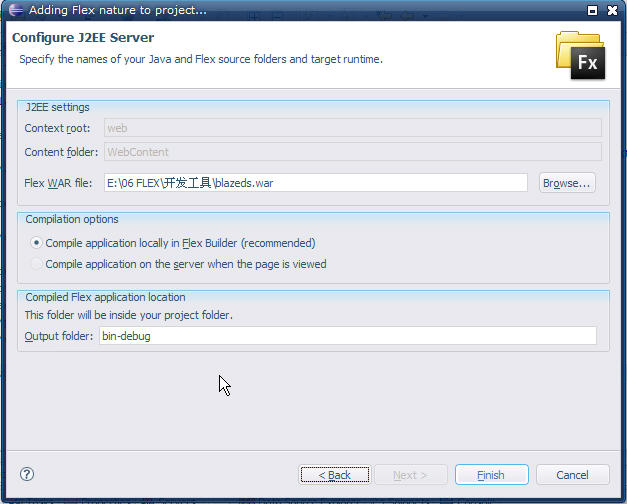Click the Flex WAR file label
The height and width of the screenshot is (504, 627).
click(x=58, y=183)
